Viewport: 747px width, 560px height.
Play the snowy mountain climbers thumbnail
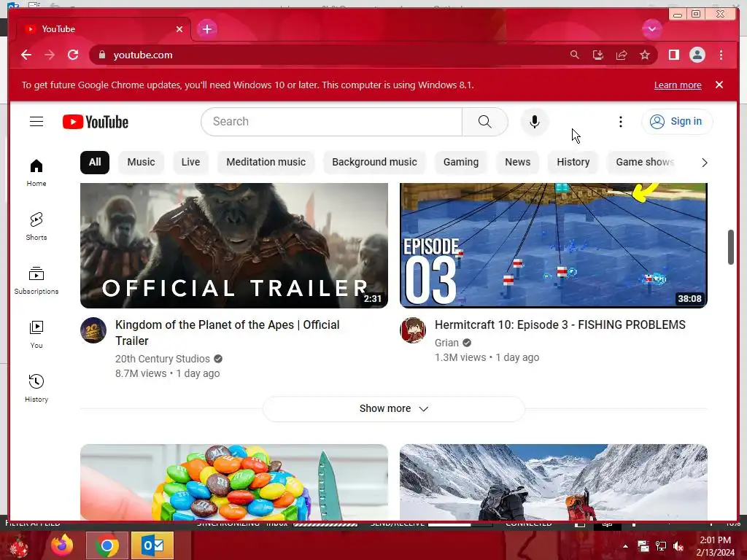554,483
